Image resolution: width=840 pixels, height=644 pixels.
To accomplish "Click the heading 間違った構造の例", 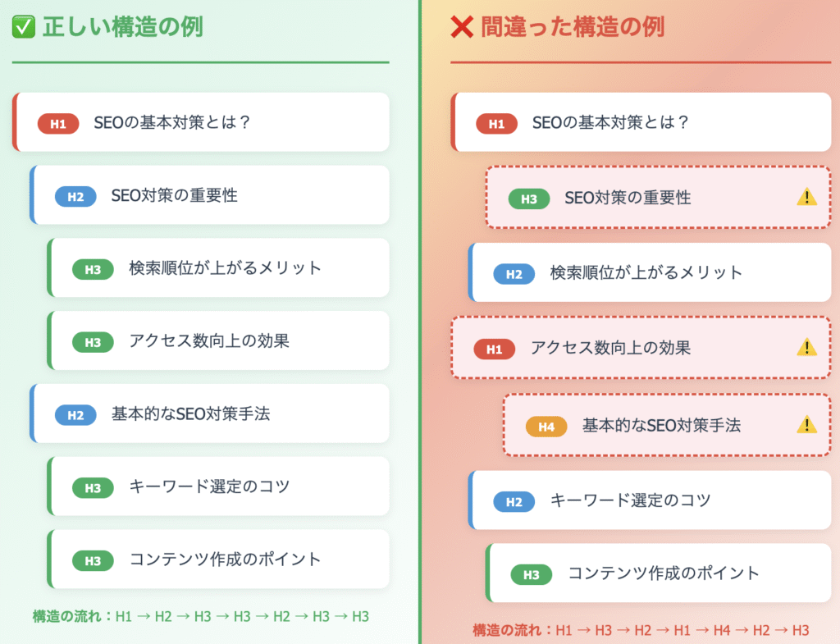I will (x=572, y=27).
